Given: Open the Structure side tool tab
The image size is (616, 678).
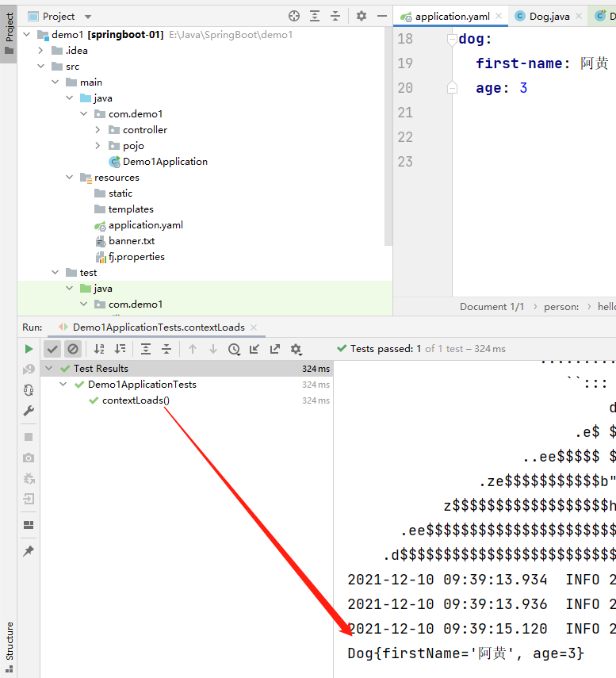Looking at the screenshot, I should pyautogui.click(x=9, y=647).
